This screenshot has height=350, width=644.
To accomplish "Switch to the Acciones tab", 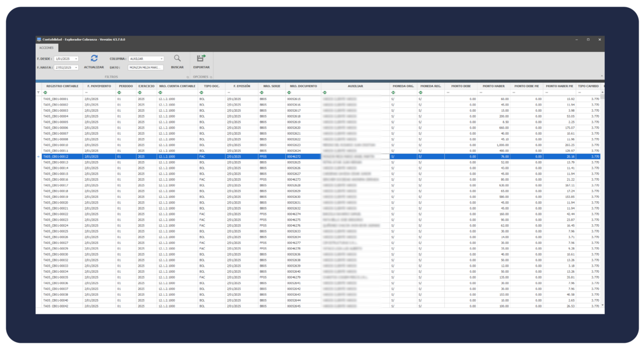I will (46, 48).
